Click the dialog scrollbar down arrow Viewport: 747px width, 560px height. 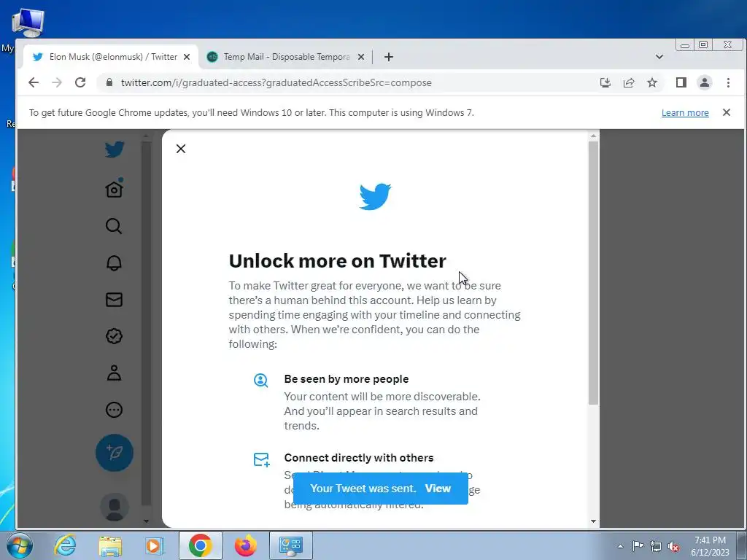coord(593,521)
